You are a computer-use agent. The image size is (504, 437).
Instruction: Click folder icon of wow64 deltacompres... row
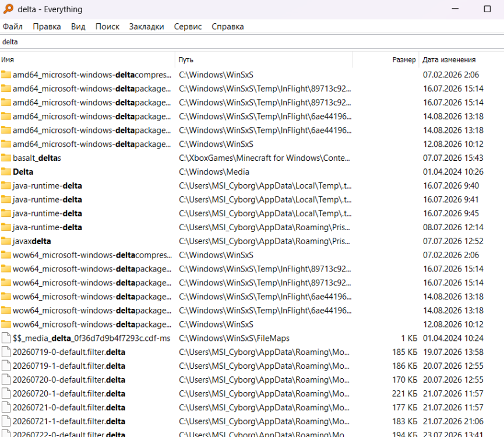coord(6,255)
